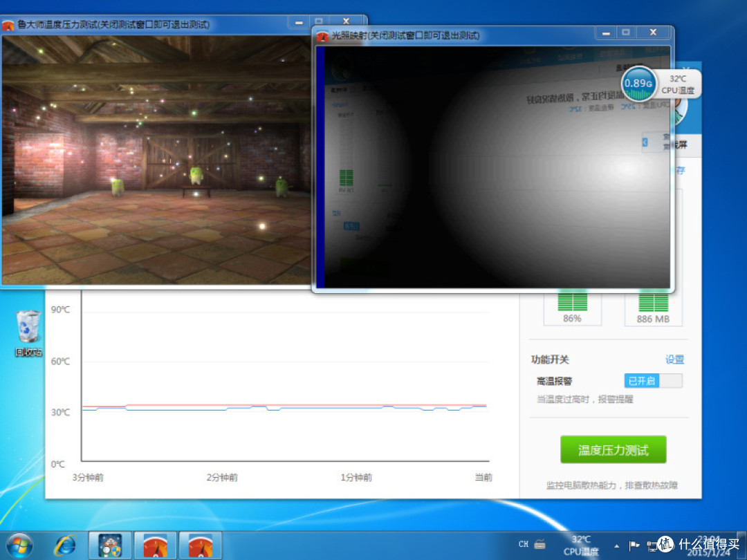Screen dimensions: 747x560
Task: Click the 当前 time axis label
Action: [483, 477]
